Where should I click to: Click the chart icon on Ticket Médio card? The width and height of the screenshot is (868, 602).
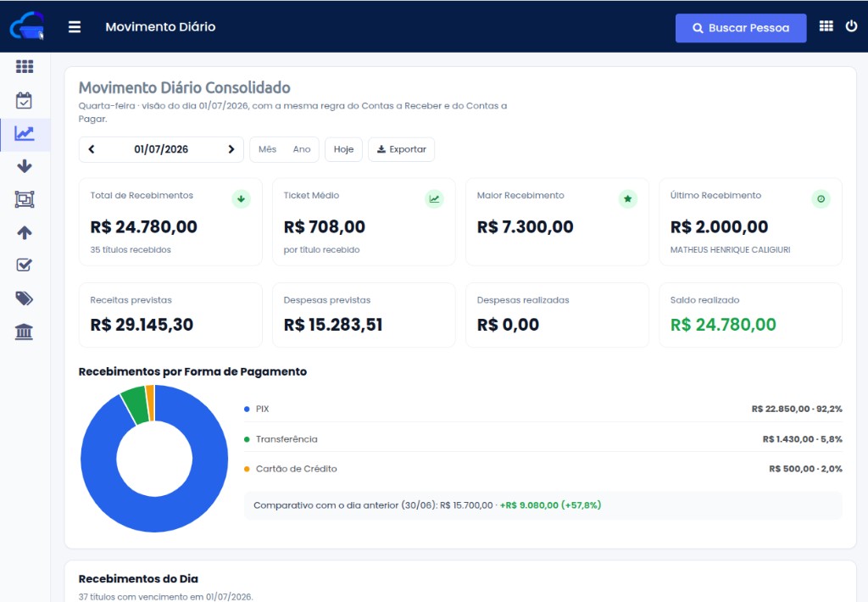[434, 198]
